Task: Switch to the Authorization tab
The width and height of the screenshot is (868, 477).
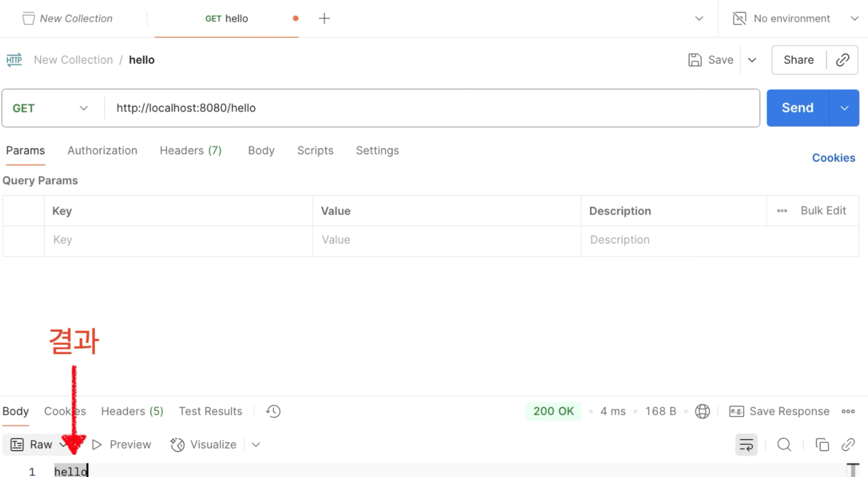Action: click(102, 150)
